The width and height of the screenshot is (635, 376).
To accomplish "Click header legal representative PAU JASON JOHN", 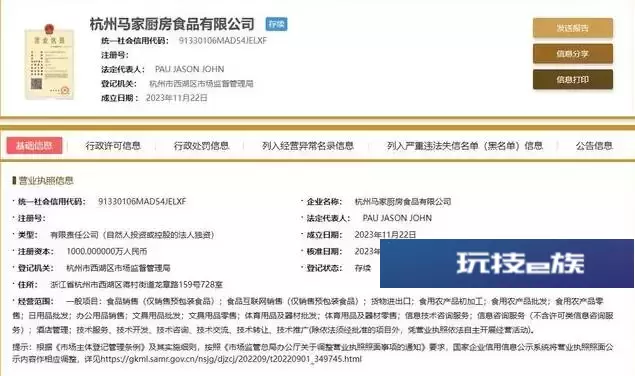I will 190,69.
